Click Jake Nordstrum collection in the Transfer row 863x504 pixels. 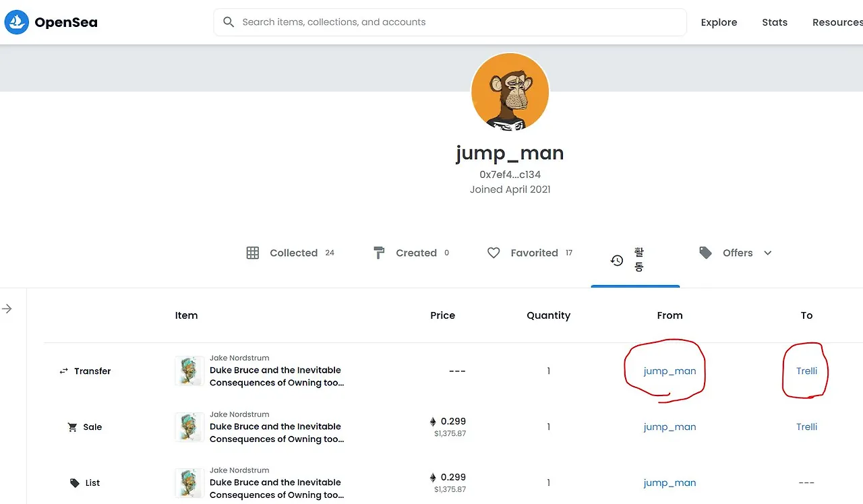[x=239, y=358]
